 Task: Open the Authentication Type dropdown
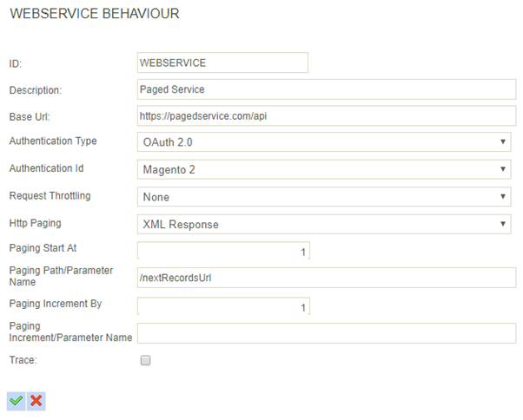(324, 142)
